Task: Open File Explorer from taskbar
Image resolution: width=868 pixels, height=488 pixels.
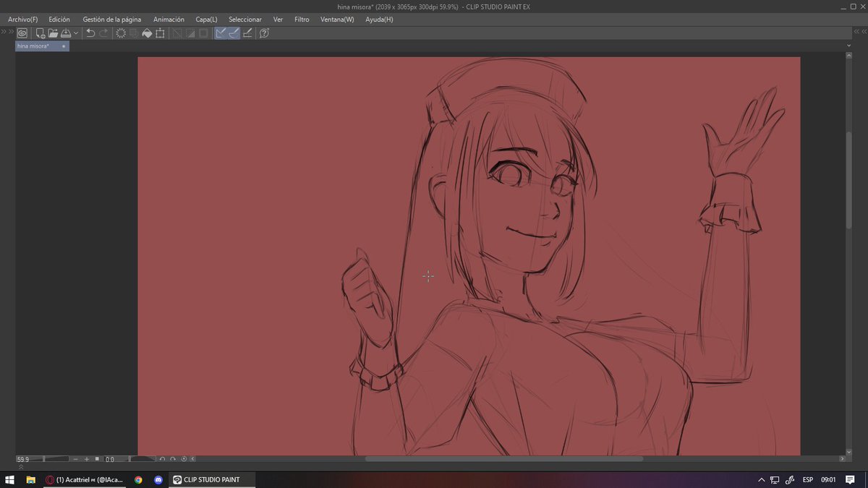Action: coord(31,479)
